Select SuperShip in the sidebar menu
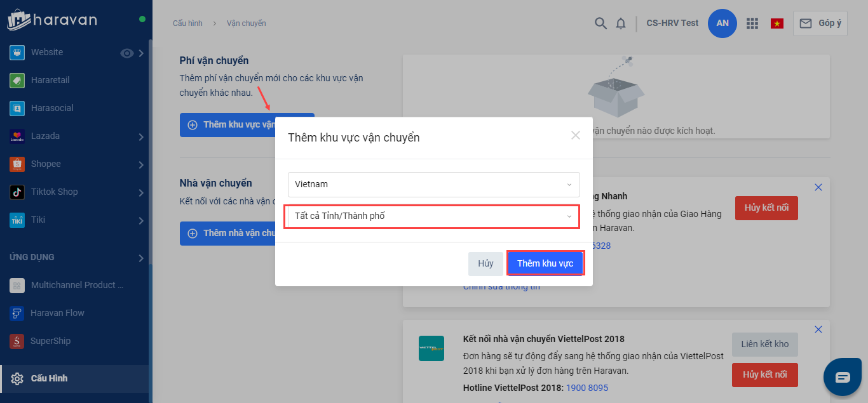 pos(50,341)
